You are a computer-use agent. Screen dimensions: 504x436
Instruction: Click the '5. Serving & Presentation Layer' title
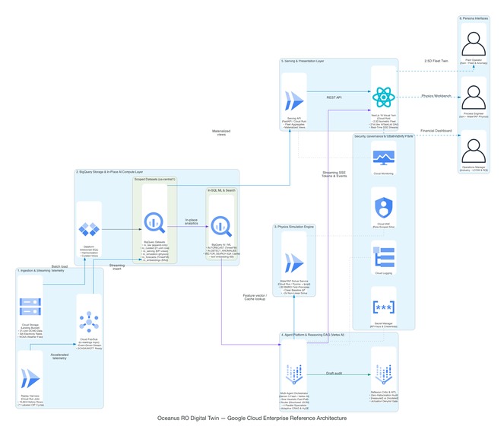(303, 61)
